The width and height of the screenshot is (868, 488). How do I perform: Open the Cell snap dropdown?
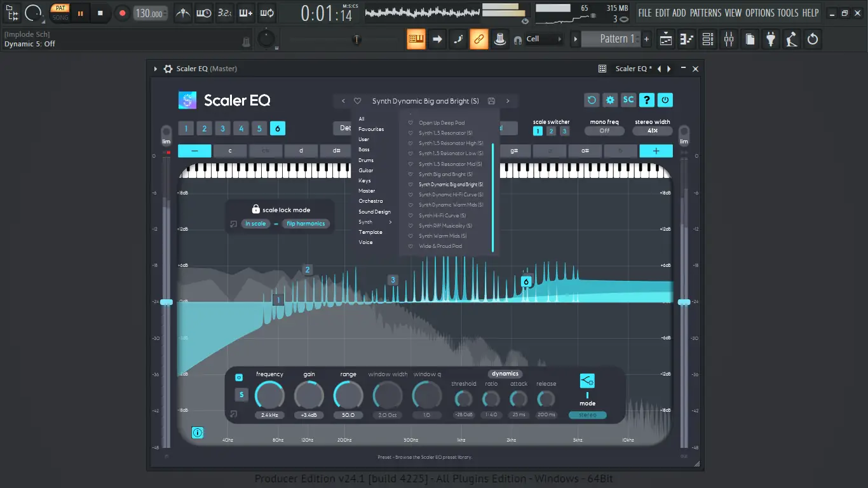pos(545,39)
